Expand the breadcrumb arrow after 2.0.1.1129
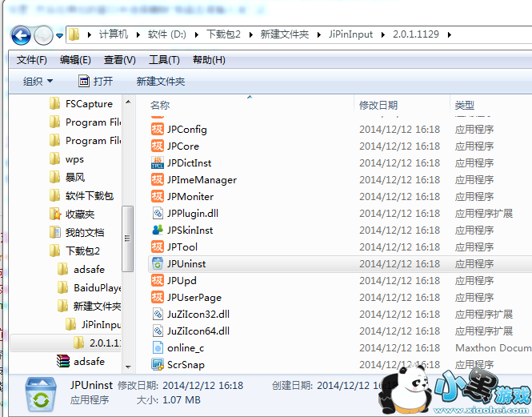Screen dimensions: 532x417 (450, 34)
